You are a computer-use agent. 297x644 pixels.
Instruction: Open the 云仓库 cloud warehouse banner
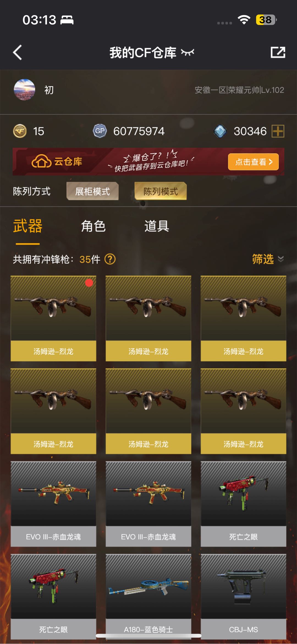(x=148, y=162)
